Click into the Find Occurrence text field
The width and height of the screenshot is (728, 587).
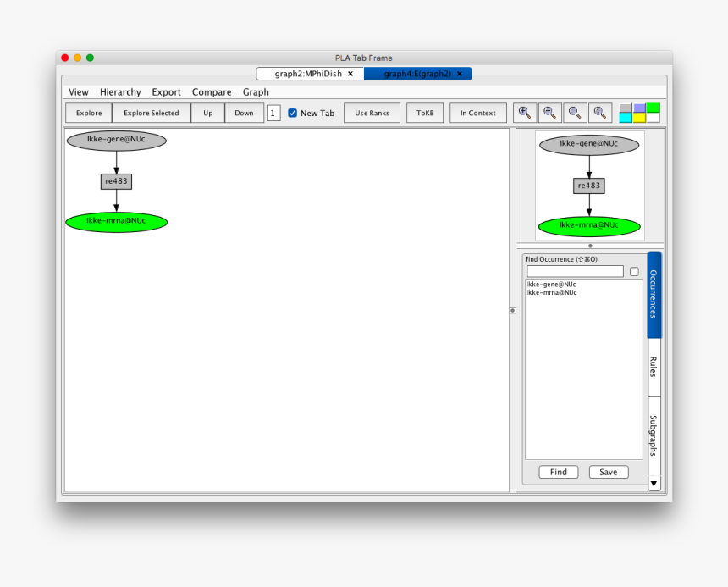coord(575,271)
